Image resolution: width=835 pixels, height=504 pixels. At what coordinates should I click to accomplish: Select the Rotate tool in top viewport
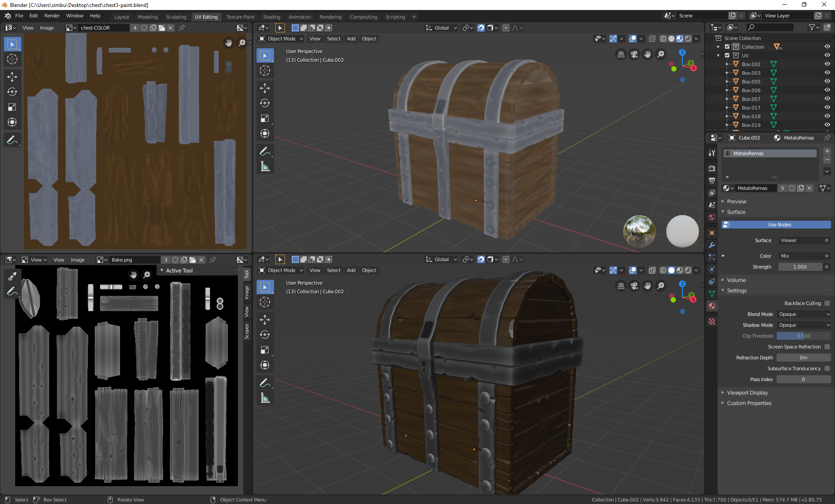pyautogui.click(x=265, y=103)
